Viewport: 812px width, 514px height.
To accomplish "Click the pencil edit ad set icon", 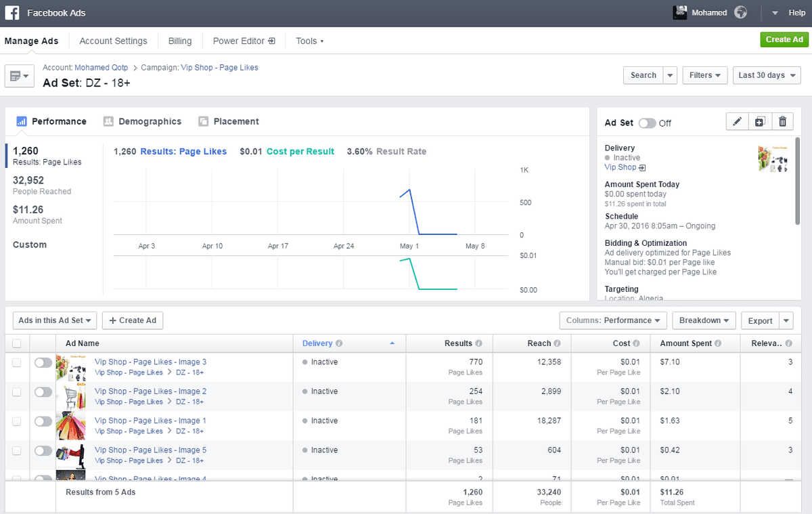I will point(738,122).
